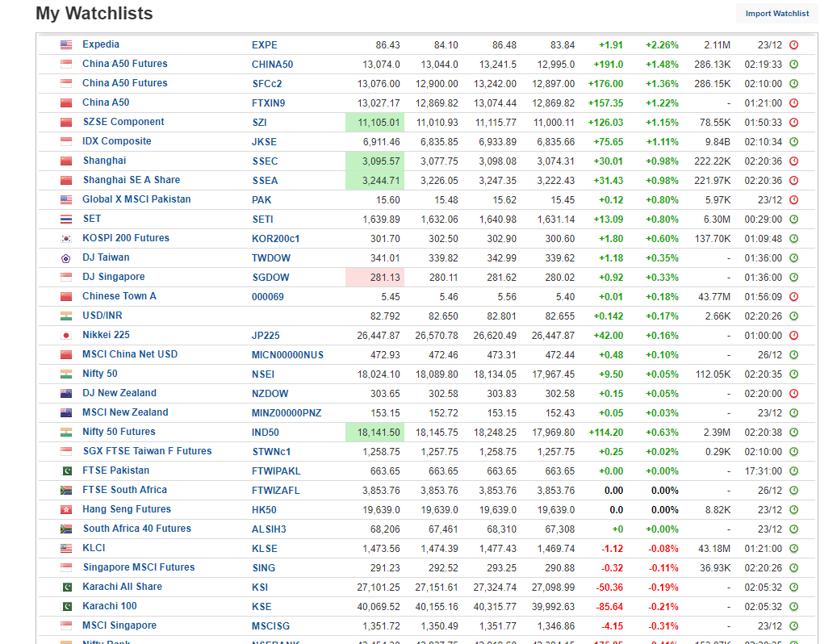Image resolution: width=837 pixels, height=644 pixels.
Task: Click the green clock icon on SET row
Action: click(x=793, y=220)
